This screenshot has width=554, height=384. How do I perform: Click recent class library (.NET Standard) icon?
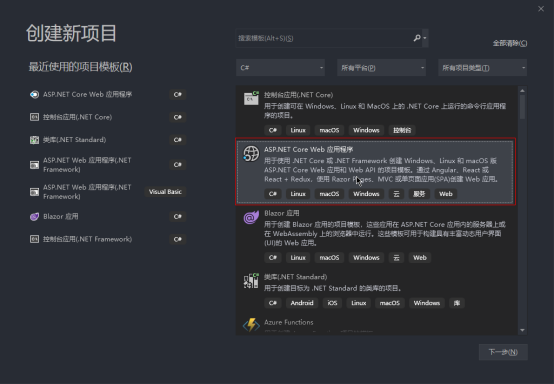[34, 140]
